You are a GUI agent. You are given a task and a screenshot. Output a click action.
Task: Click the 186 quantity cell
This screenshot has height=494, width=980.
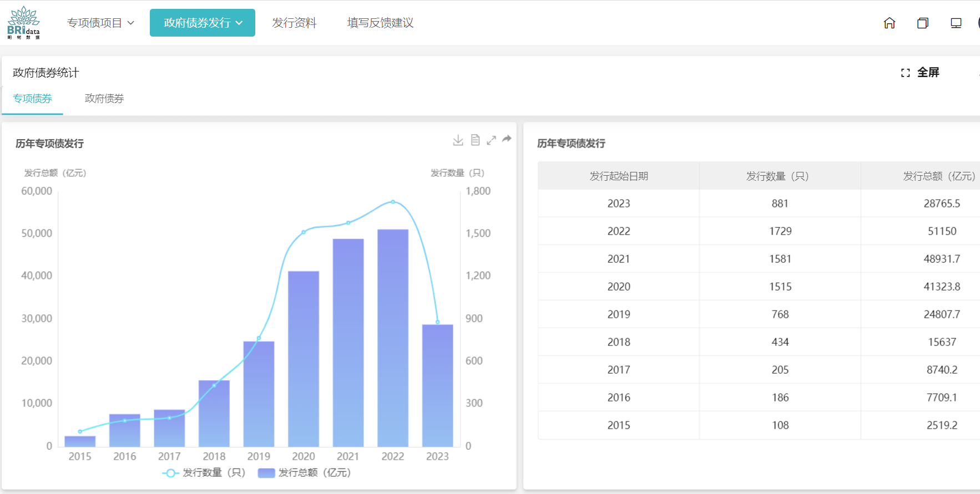pos(780,398)
